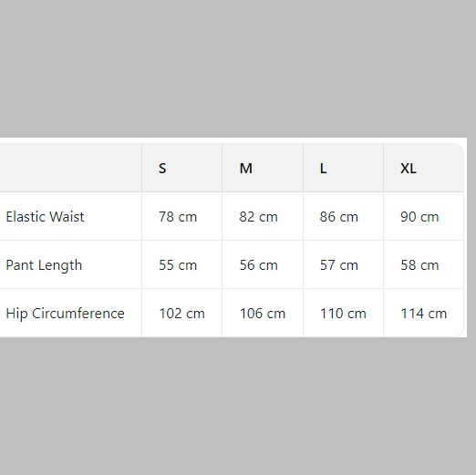Click the 90 cm waist cell
Image resolution: width=476 pixels, height=475 pixels.
coord(423,216)
